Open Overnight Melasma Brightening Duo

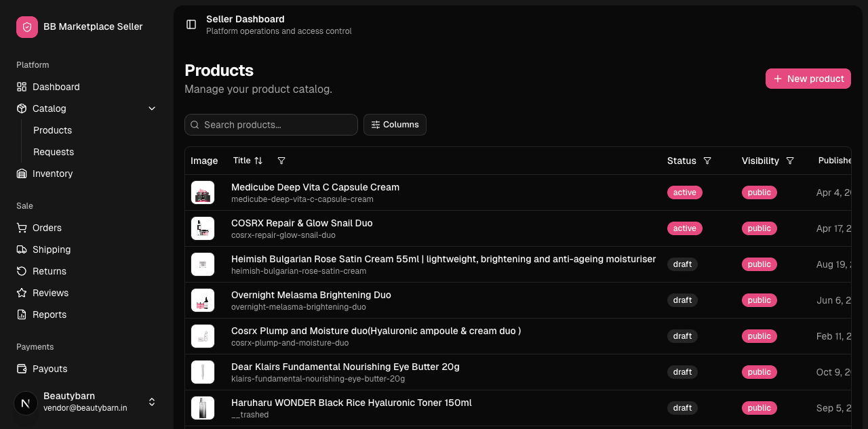[x=311, y=295]
